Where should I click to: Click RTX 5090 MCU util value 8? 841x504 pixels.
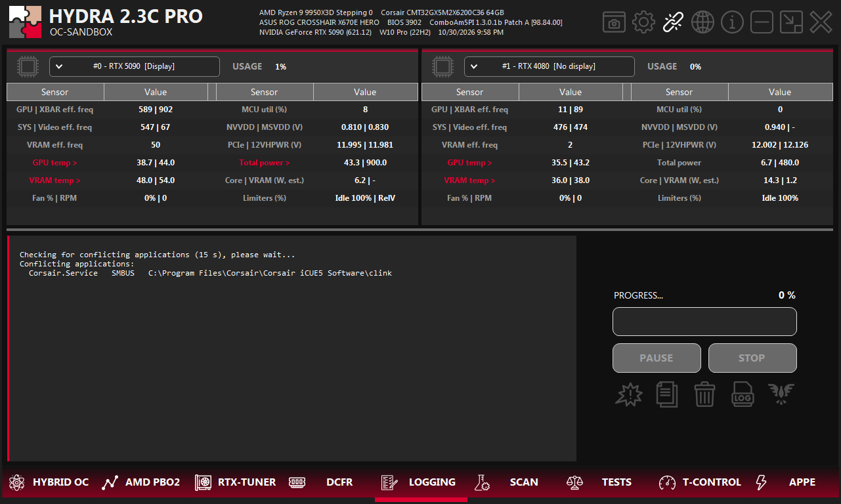365,110
